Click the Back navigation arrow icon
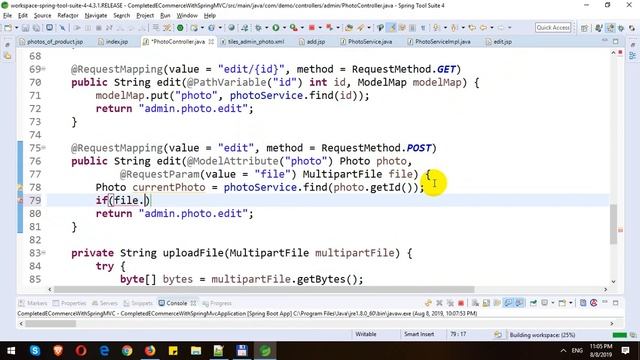This screenshot has height=360, width=640. point(483,28)
